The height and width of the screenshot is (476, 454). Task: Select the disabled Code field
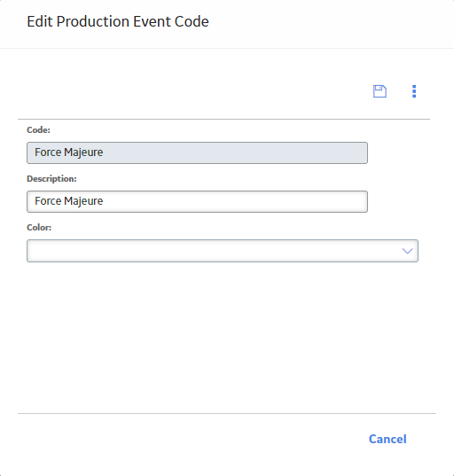197,152
